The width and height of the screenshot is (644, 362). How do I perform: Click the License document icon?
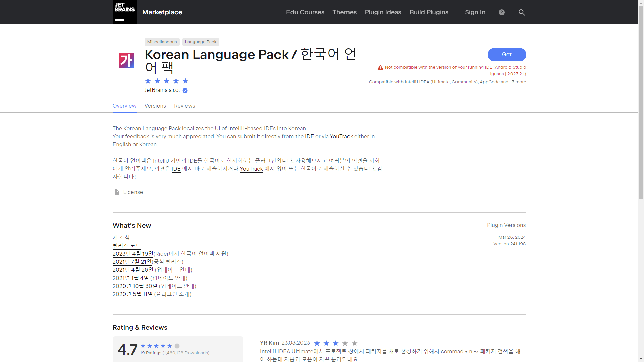[117, 192]
